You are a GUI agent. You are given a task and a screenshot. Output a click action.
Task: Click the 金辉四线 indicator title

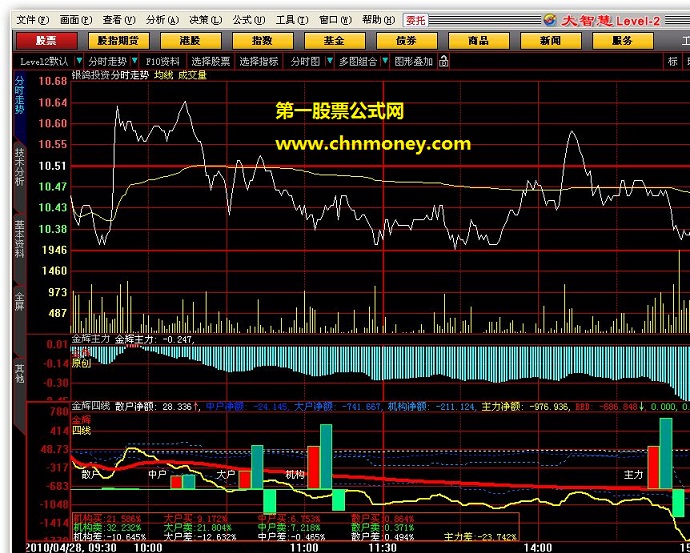92,406
